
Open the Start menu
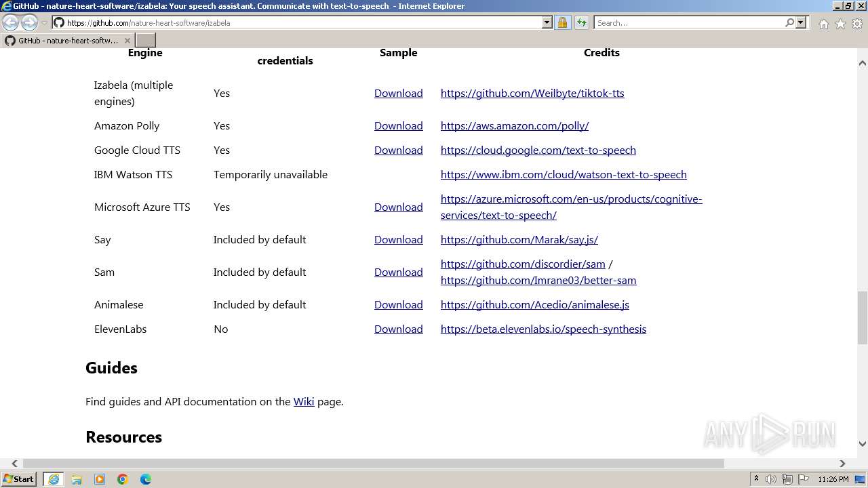(x=19, y=479)
